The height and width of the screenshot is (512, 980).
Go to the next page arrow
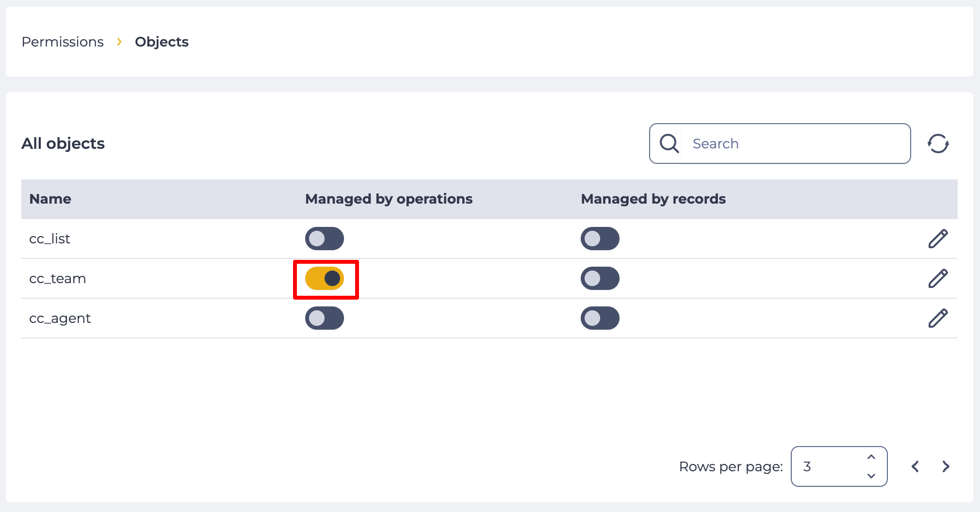[x=946, y=466]
